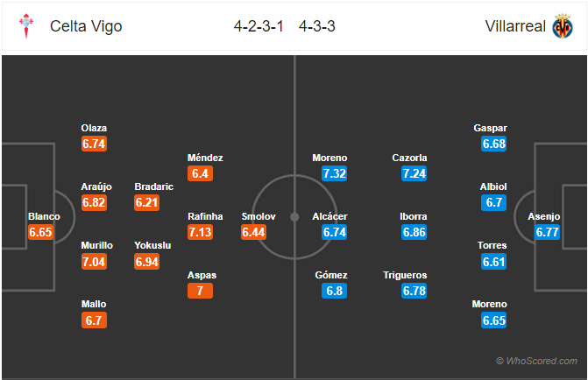The image size is (588, 380).
Task: Click the Villarreal team name
Action: pos(514,26)
